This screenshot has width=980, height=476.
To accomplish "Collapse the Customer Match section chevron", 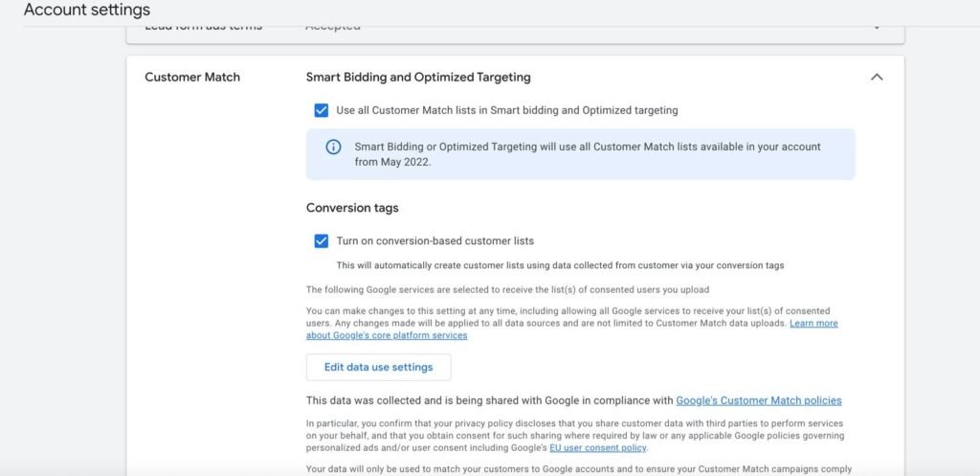I will pyautogui.click(x=876, y=78).
